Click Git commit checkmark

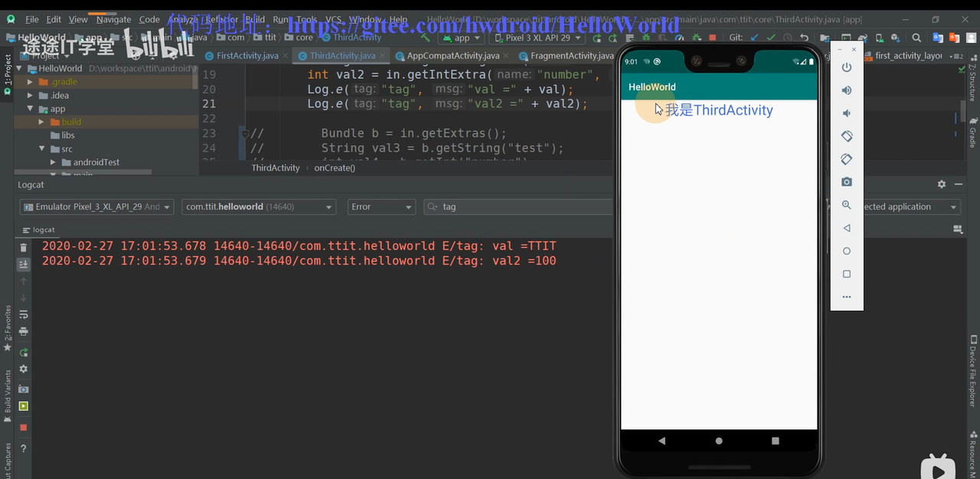pyautogui.click(x=771, y=37)
